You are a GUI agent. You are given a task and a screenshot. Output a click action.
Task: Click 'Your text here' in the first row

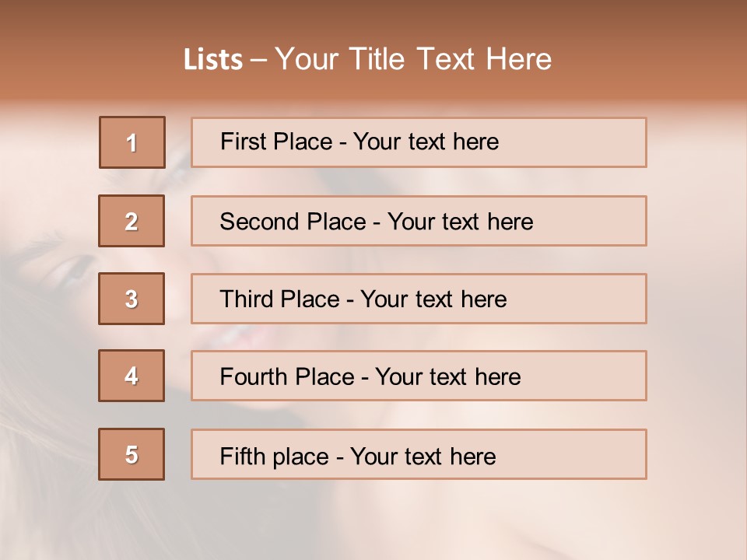pyautogui.click(x=426, y=142)
